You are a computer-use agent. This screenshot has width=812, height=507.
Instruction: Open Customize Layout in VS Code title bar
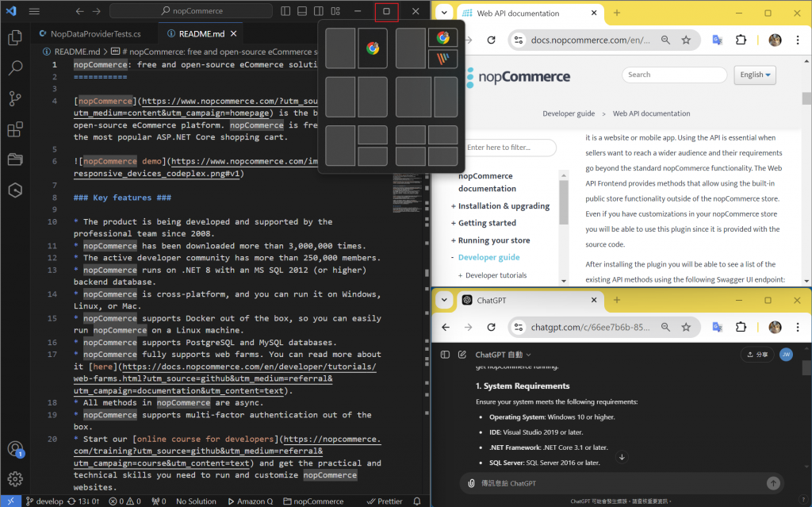point(335,11)
